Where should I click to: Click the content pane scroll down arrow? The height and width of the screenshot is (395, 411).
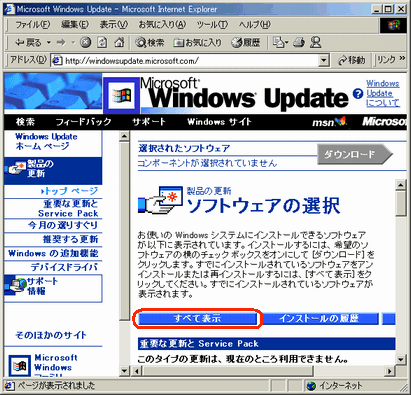[x=400, y=359]
